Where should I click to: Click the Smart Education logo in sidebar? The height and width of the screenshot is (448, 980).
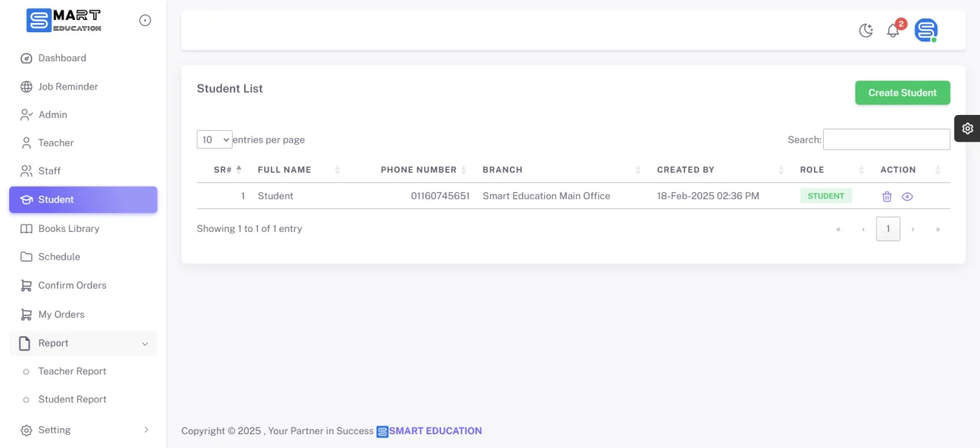point(64,20)
